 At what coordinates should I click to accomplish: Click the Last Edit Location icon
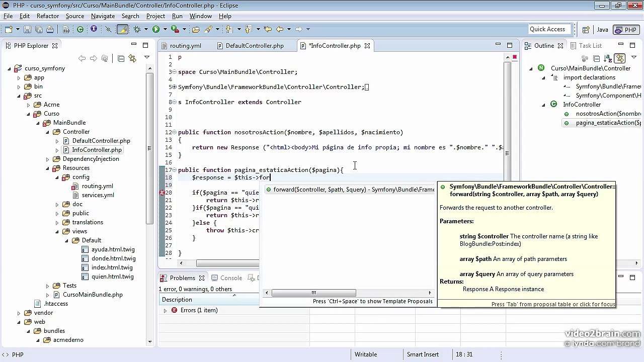point(268,29)
